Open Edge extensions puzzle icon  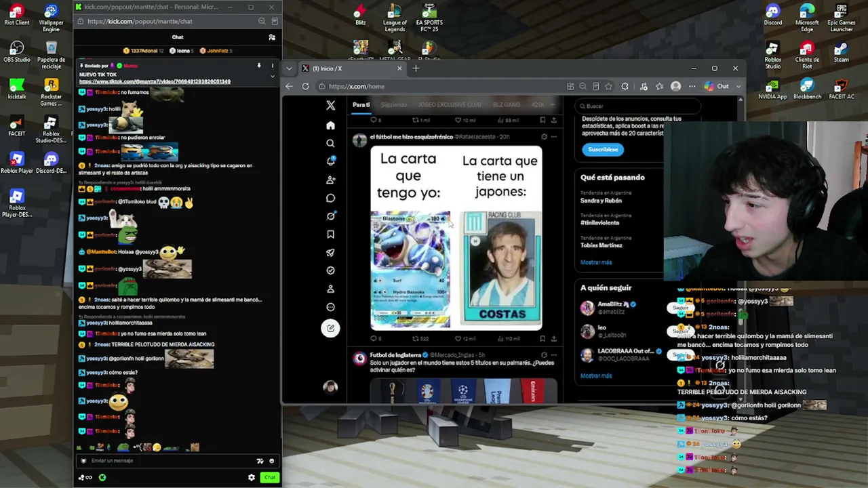point(625,86)
